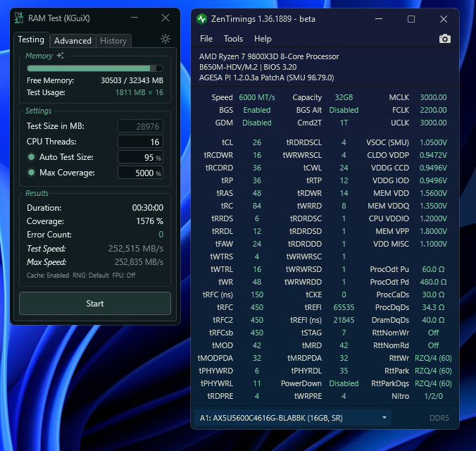Click the Max Speed value 252,835 MB/s
Viewport: 476px width, 451px height.
[139, 261]
